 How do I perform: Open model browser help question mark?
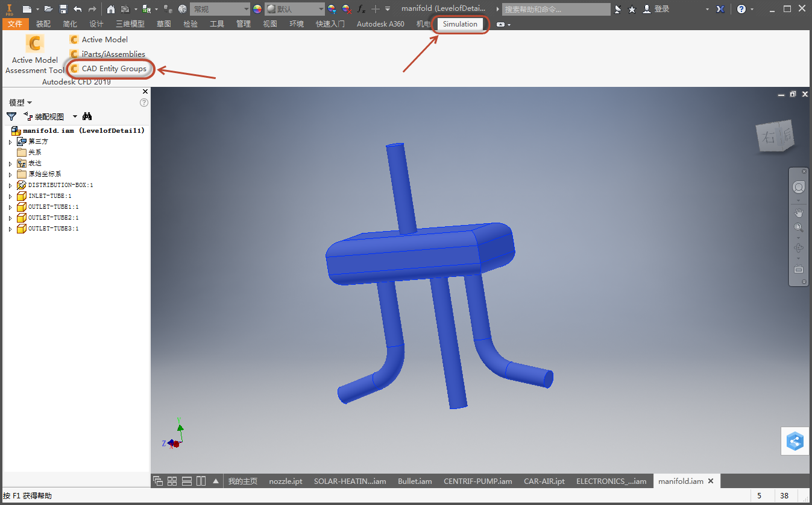144,103
